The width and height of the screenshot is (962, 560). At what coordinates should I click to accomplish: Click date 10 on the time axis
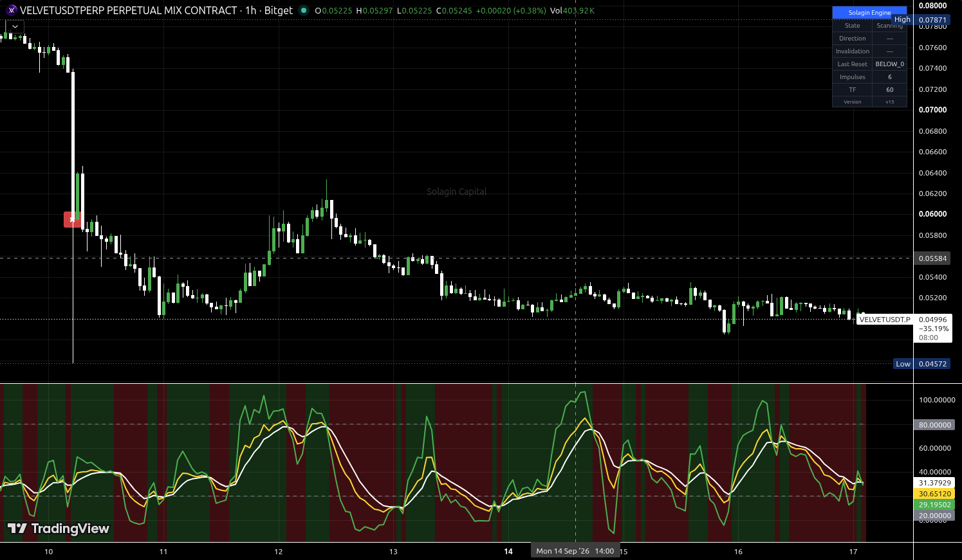[49, 552]
